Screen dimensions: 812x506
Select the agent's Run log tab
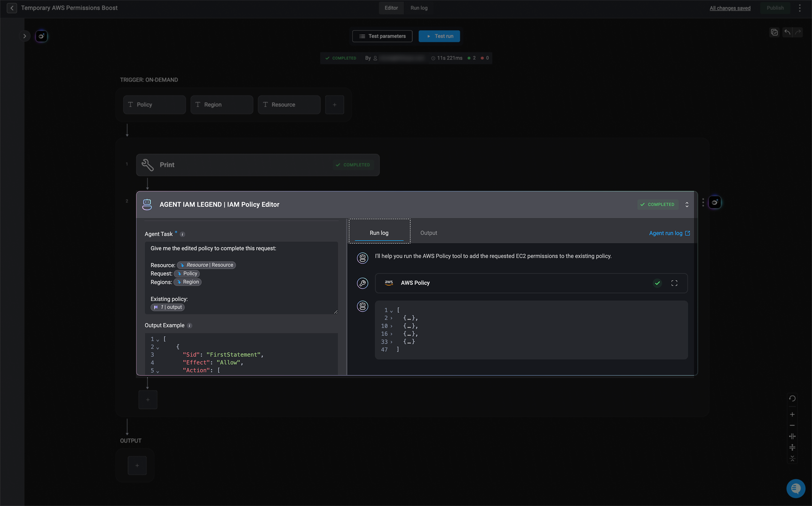coord(379,233)
